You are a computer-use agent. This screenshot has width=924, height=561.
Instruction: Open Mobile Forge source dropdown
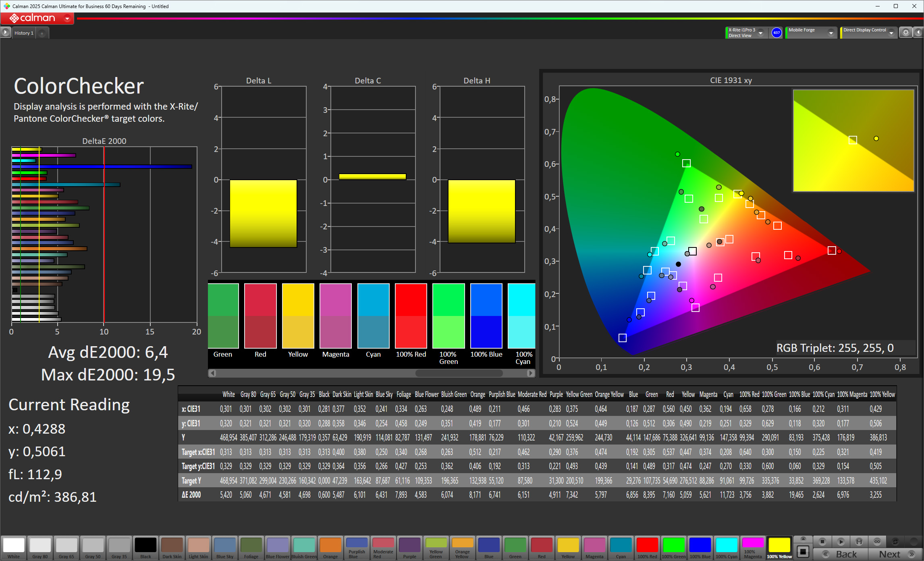(831, 33)
